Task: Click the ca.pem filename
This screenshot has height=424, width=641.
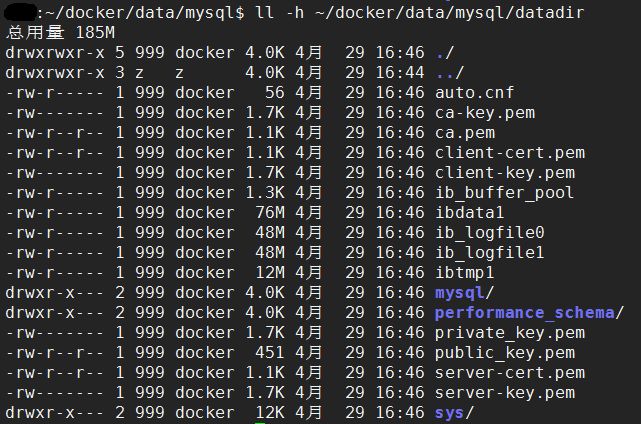Action: point(465,133)
